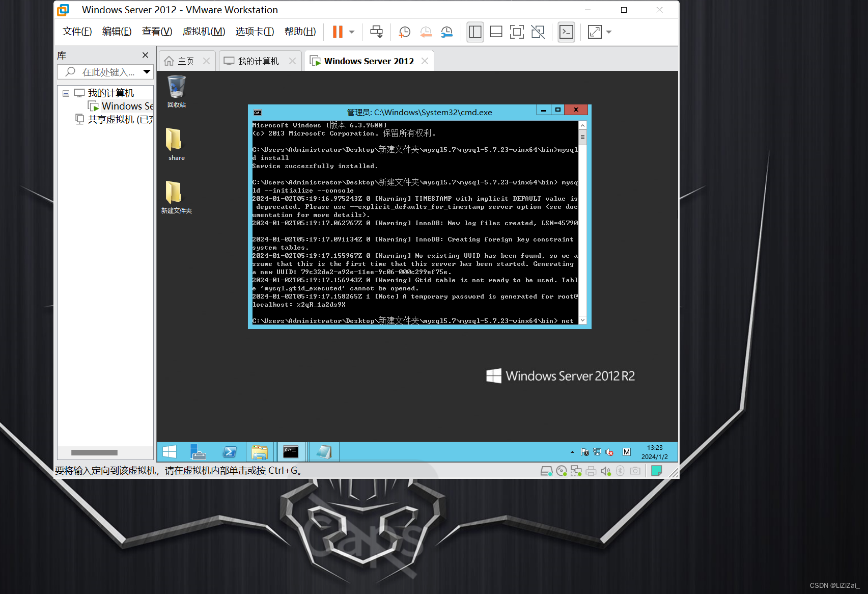
Task: Open the 编辑(E) menu
Action: 117,32
